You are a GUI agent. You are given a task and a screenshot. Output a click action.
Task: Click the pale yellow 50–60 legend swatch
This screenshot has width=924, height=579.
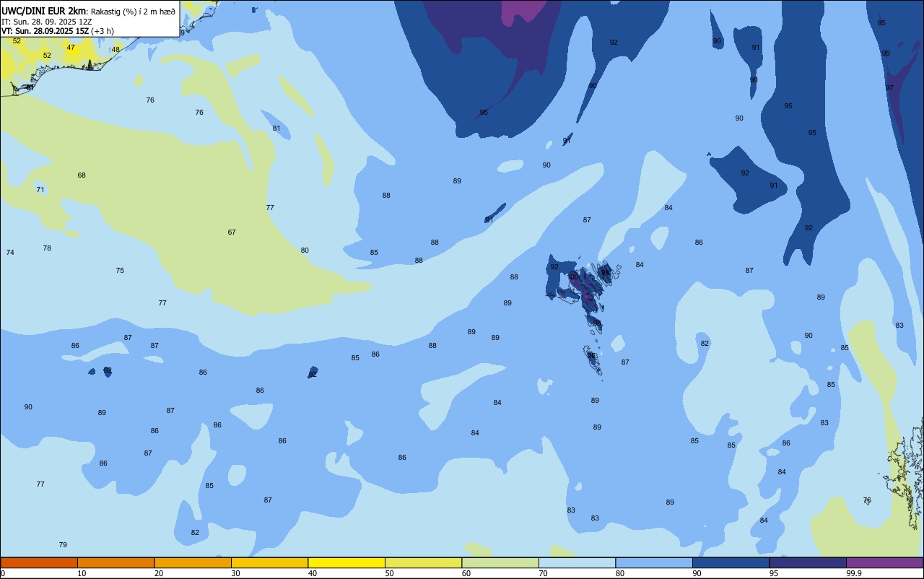(x=423, y=562)
